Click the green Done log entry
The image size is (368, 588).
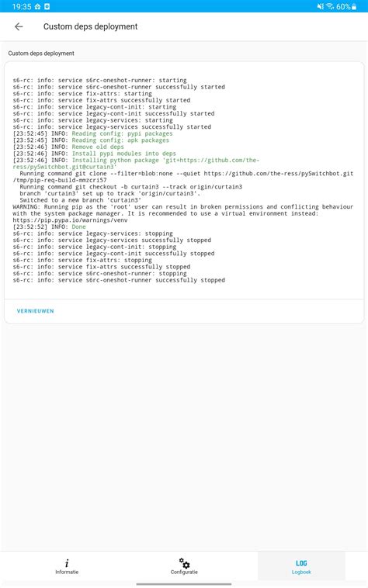(x=78, y=227)
